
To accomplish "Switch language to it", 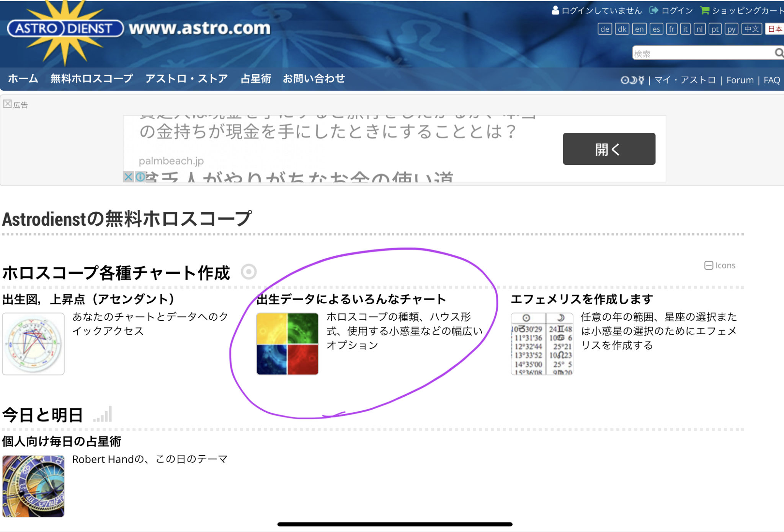I will pos(685,29).
